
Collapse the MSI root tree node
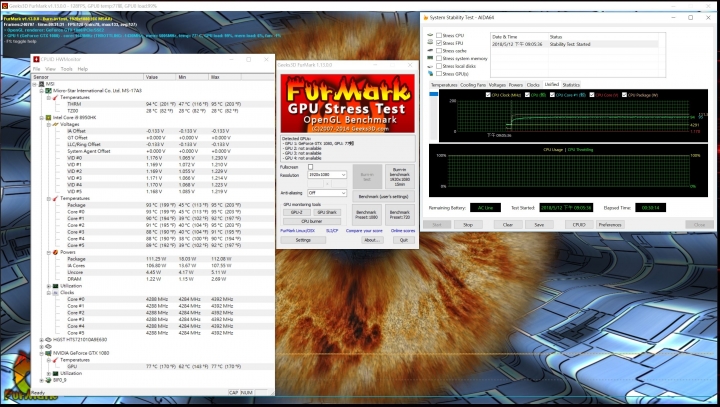coord(34,84)
